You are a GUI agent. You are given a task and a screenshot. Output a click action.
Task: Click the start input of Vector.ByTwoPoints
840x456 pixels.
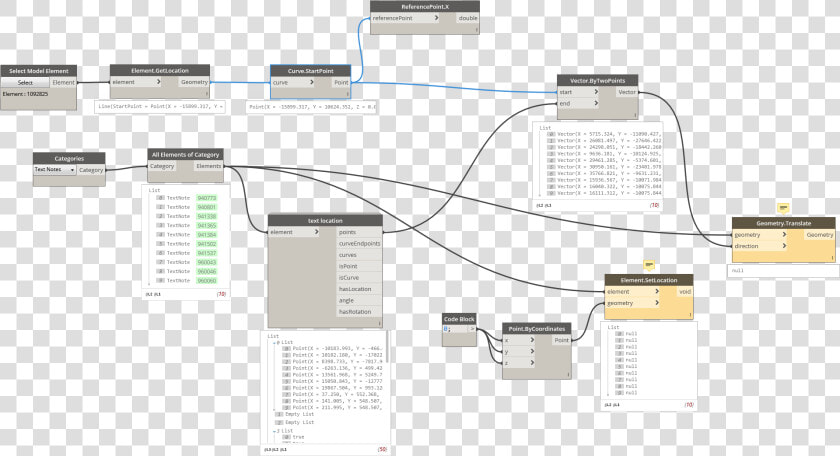click(578, 92)
